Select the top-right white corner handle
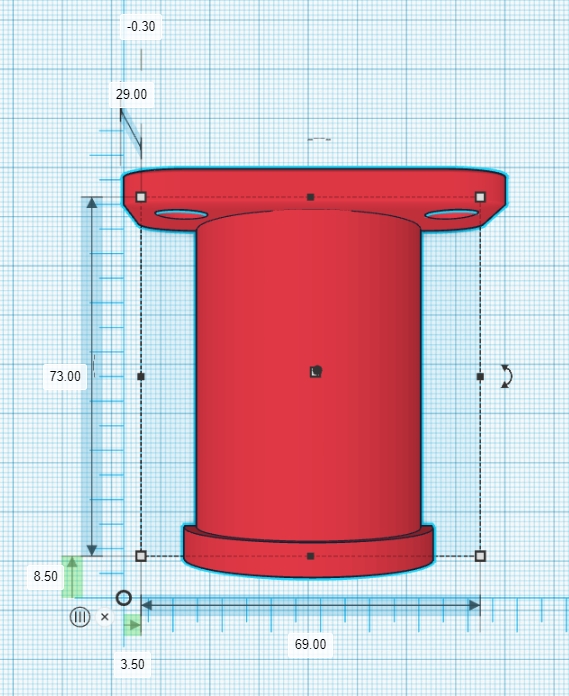Image resolution: width=569 pixels, height=696 pixels. tap(480, 197)
